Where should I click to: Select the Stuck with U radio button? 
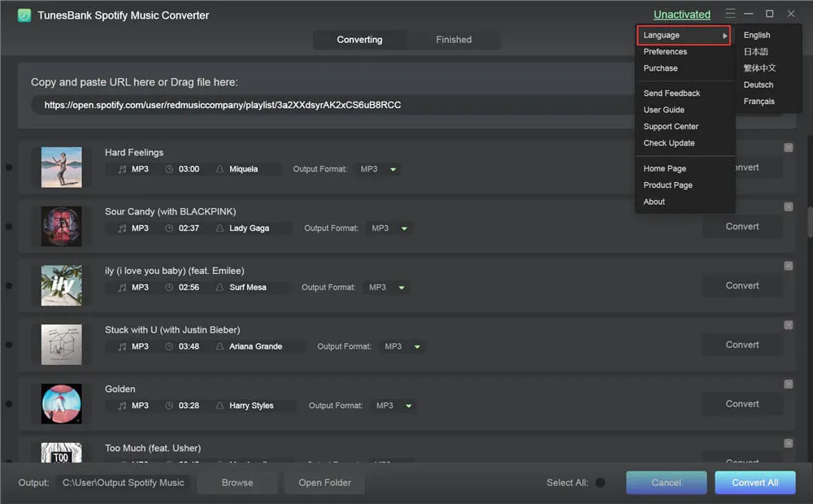(9, 345)
